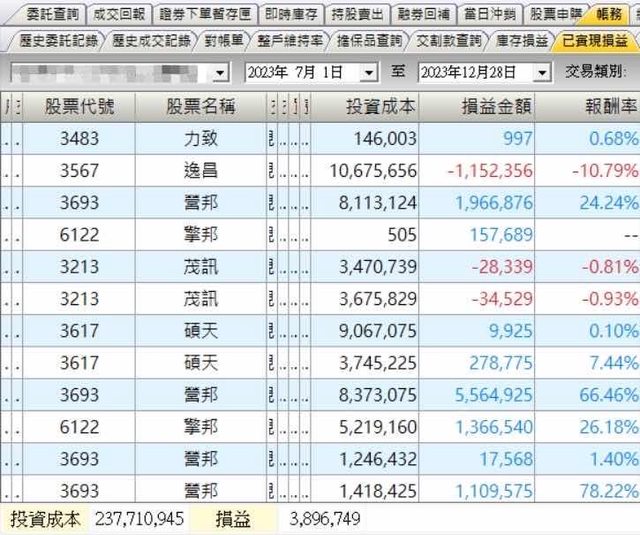640x535 pixels.
Task: Click the 報酬率 column header
Action: click(598, 107)
